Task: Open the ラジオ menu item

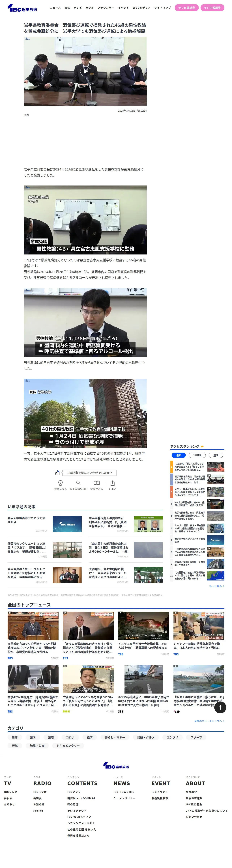Action: point(90,8)
